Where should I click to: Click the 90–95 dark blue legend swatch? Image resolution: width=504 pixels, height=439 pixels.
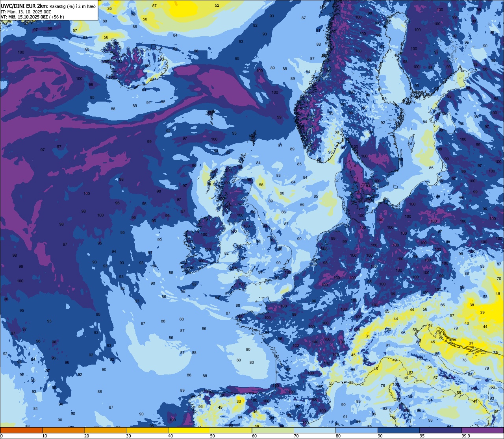point(398,430)
